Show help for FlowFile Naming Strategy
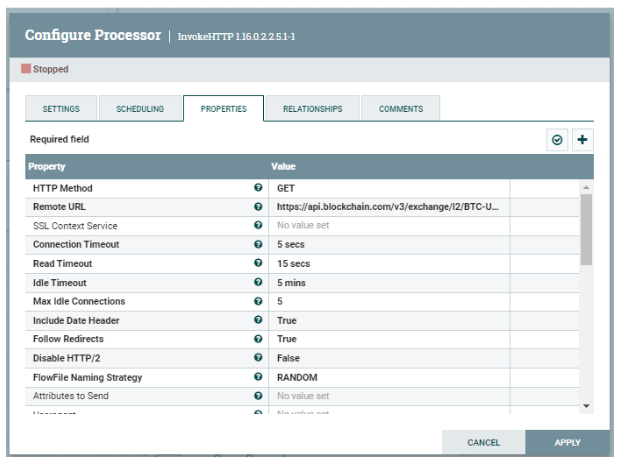620x466 pixels. point(258,377)
